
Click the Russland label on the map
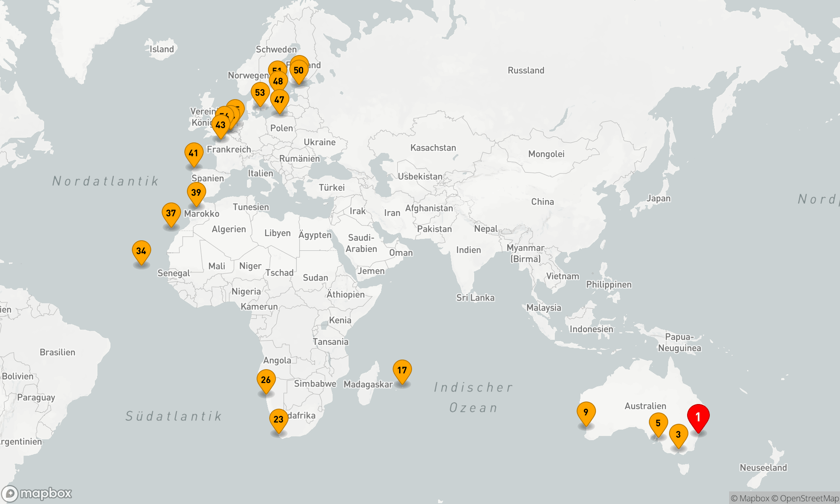click(526, 70)
